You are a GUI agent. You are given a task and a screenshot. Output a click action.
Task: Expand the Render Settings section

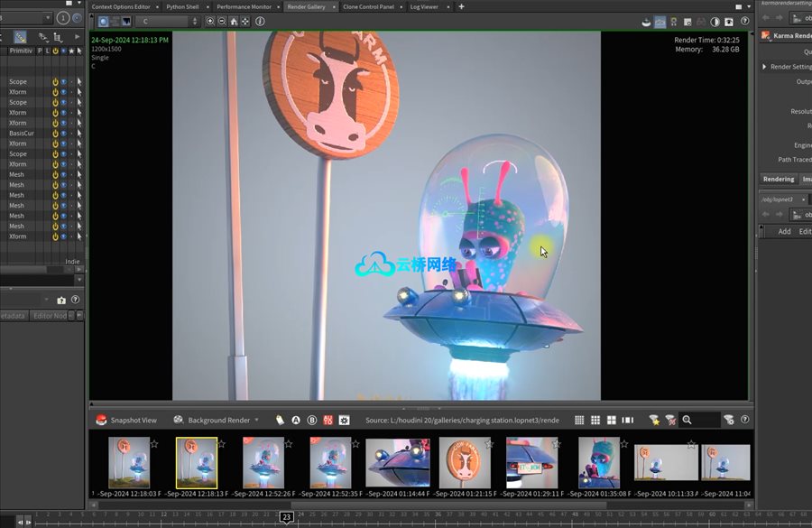[x=765, y=67]
